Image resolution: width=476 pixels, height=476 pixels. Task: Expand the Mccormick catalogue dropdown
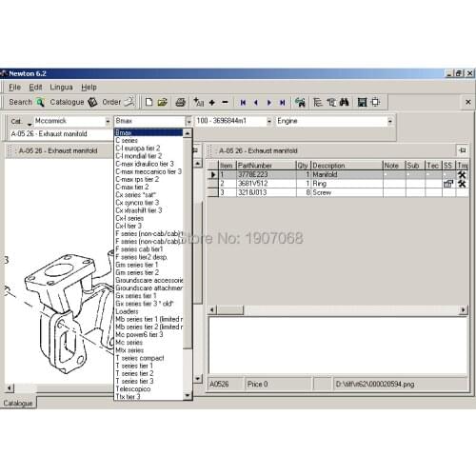[x=108, y=121]
